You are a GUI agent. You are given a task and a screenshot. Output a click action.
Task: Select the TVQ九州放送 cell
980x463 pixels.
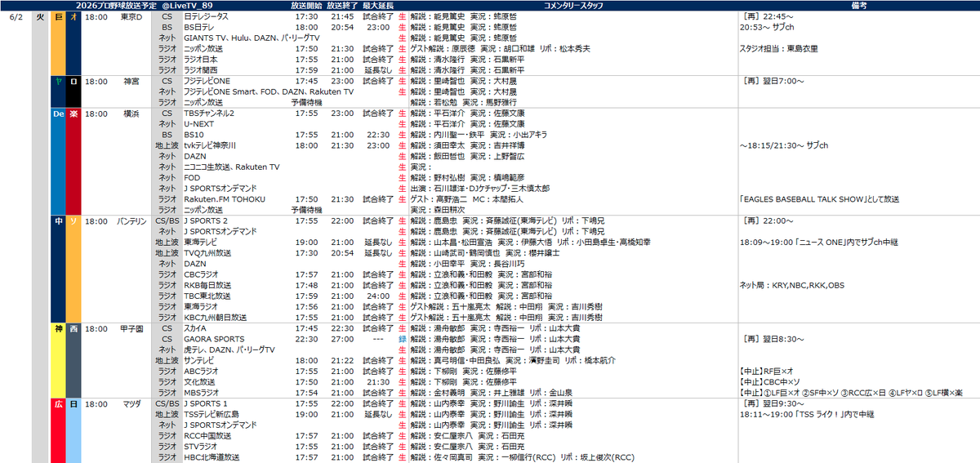[x=207, y=253]
